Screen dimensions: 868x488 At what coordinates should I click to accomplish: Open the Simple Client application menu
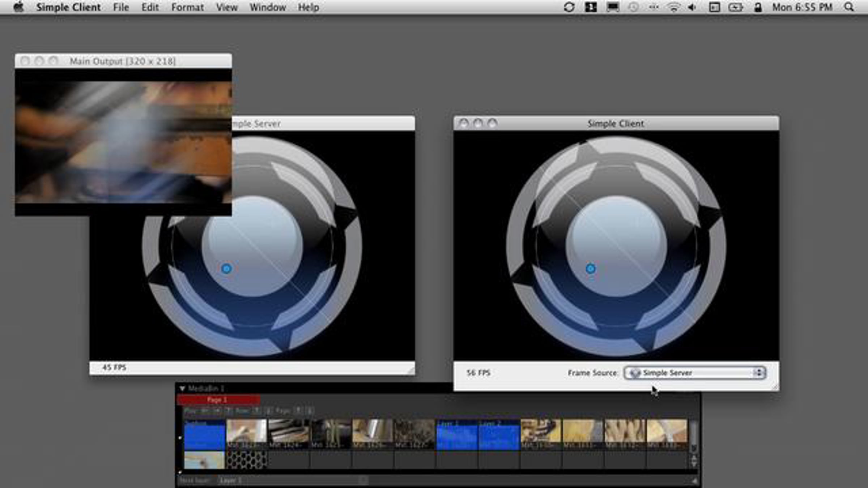(x=68, y=7)
